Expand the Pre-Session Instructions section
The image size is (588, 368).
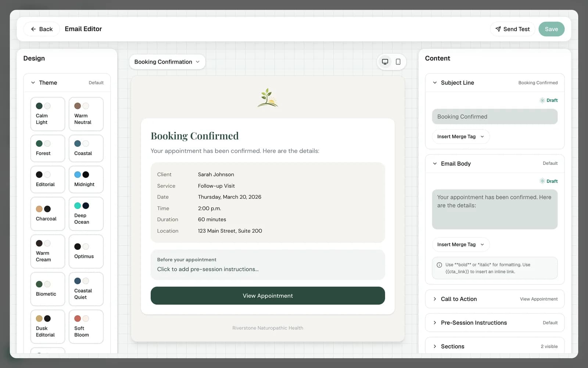435,323
